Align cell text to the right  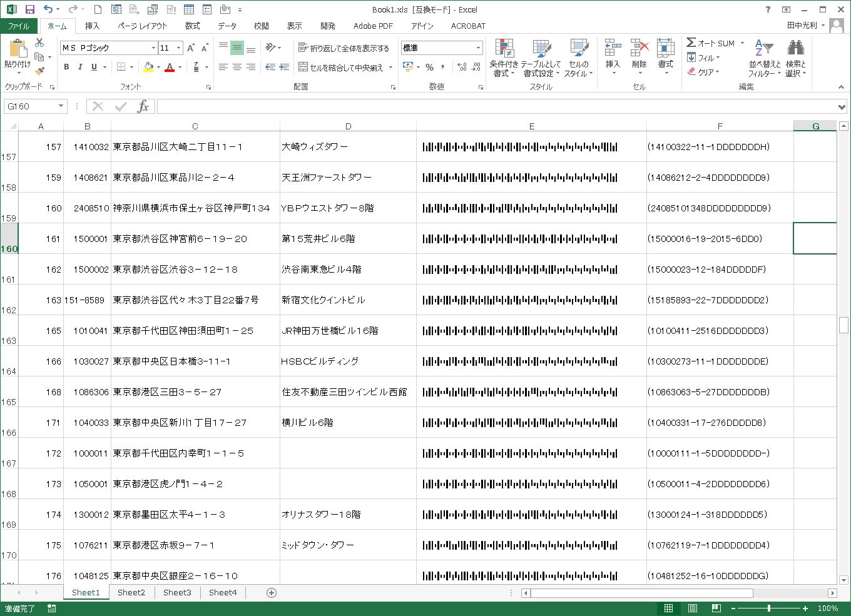point(250,67)
